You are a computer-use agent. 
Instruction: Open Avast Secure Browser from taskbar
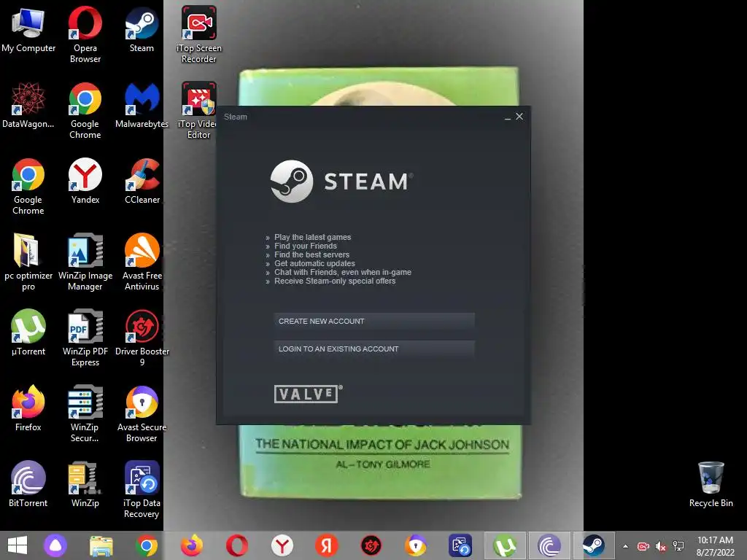[x=416, y=545]
